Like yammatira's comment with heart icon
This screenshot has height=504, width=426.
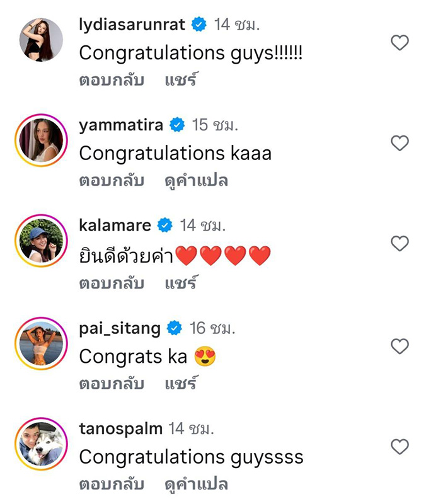(400, 143)
